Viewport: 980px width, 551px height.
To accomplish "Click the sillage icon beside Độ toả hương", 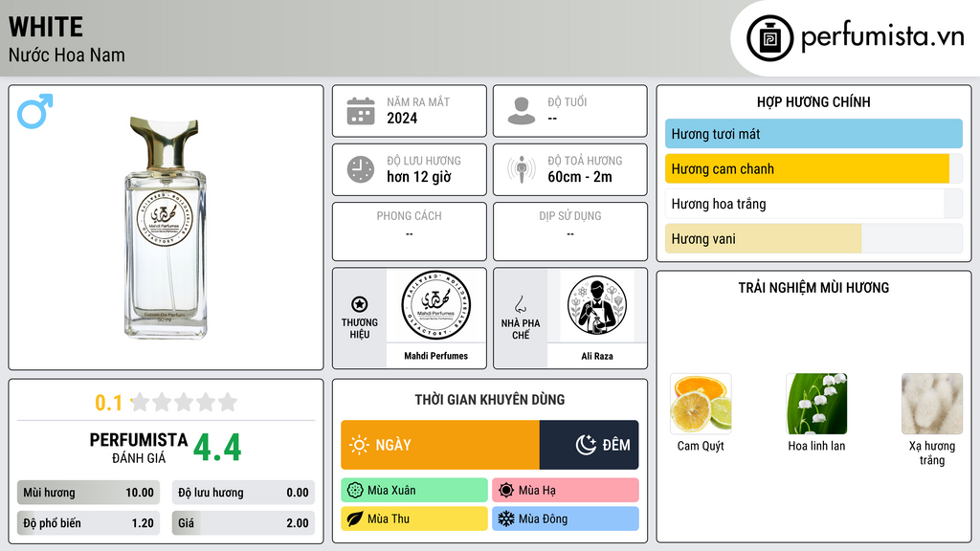I will [522, 169].
